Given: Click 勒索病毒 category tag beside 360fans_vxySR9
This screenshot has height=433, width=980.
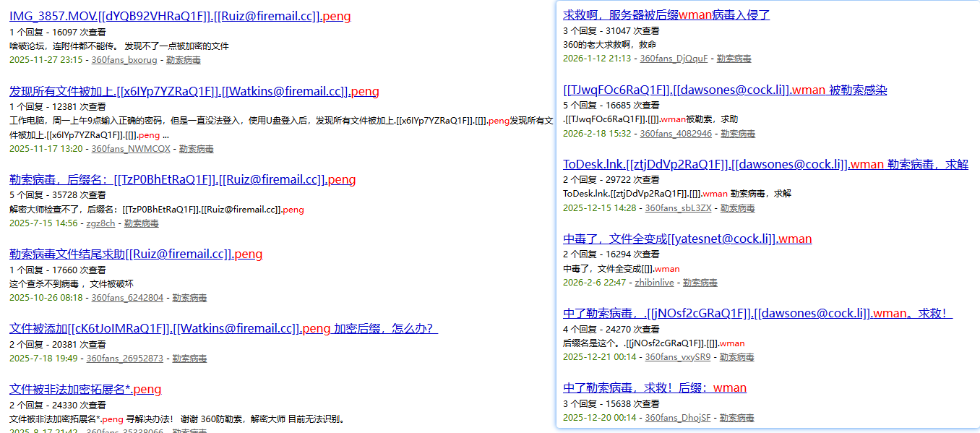Looking at the screenshot, I should pos(736,357).
